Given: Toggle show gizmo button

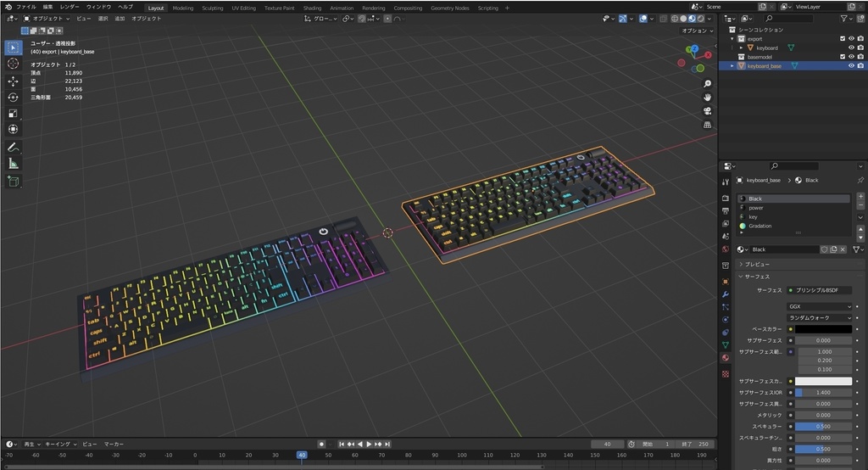Looking at the screenshot, I should click(x=622, y=19).
